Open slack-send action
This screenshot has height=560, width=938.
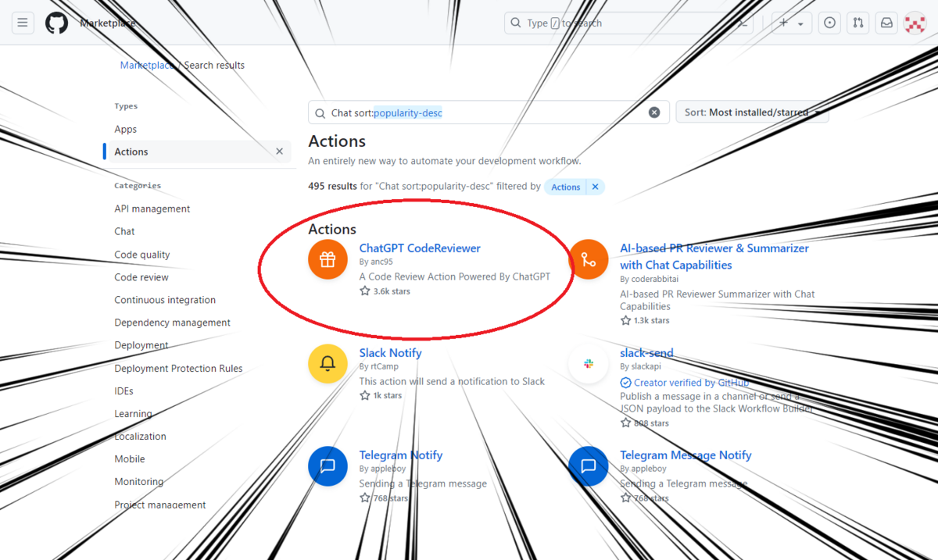coord(646,353)
